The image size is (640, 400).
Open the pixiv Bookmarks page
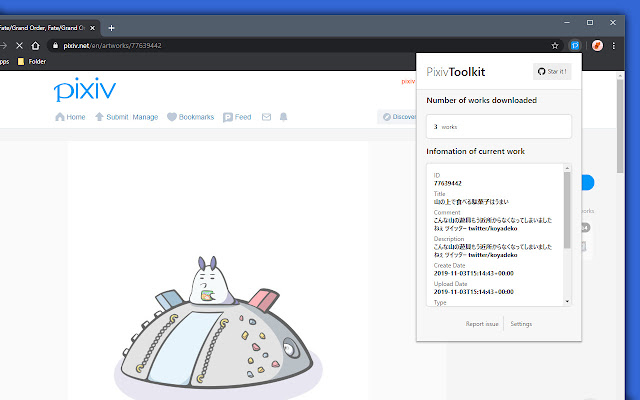coord(190,117)
